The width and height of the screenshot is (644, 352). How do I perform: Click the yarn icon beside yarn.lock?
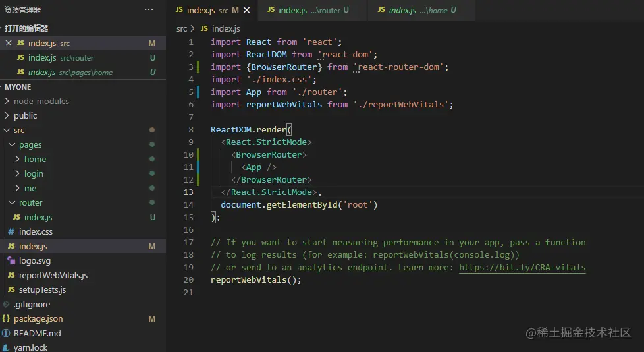(6, 348)
